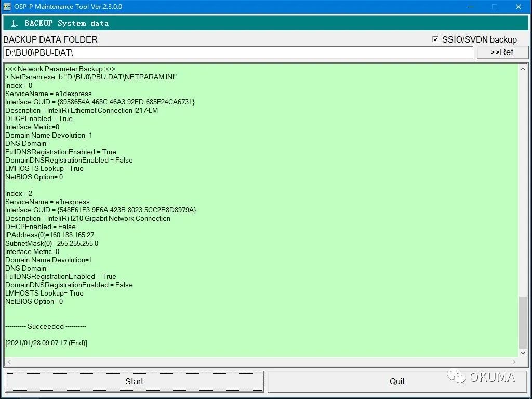Click the OSP-P Maintenance Tool title bar icon
The image size is (532, 399).
(x=7, y=6)
